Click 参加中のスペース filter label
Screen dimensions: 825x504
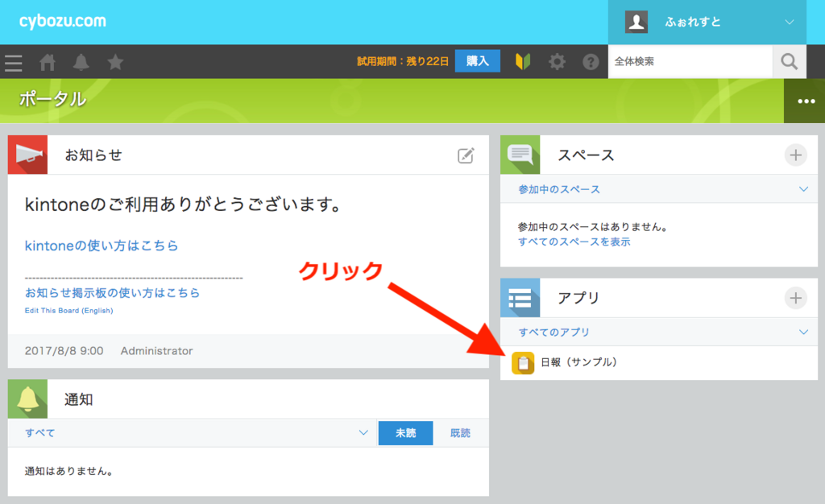coord(559,189)
